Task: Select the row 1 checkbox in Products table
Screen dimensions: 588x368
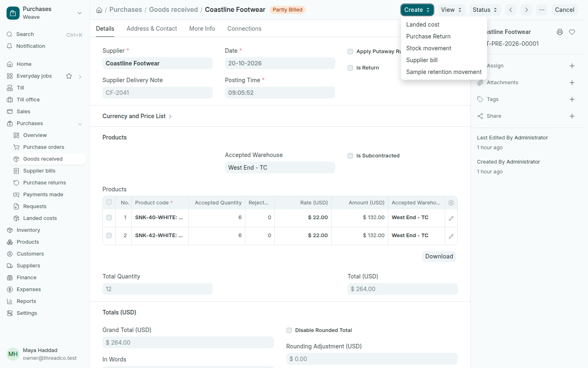Action: point(109,218)
